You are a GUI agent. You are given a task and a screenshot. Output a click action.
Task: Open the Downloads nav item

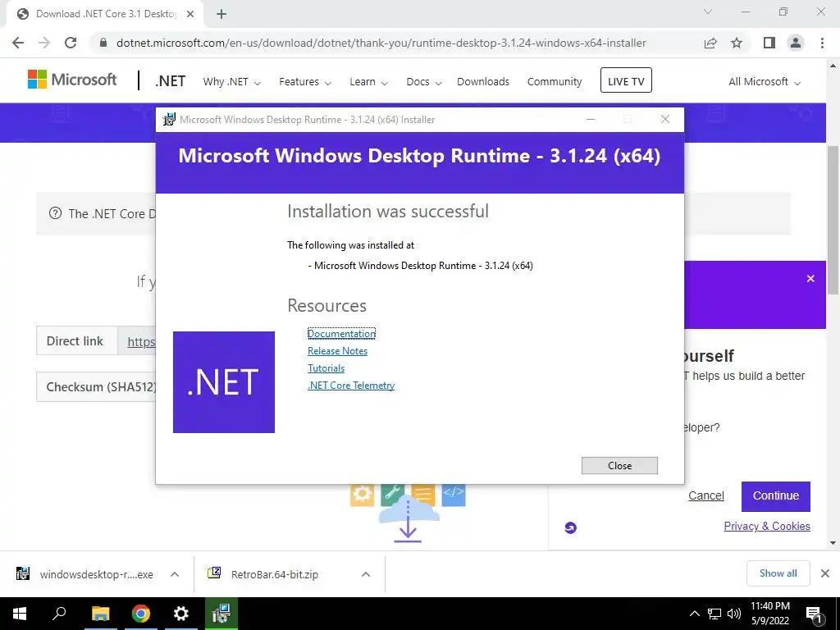pyautogui.click(x=482, y=82)
